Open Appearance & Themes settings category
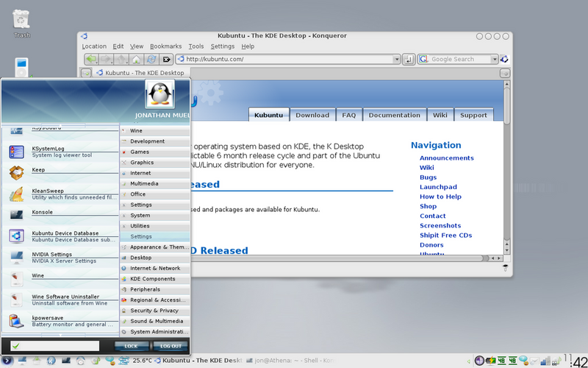The width and height of the screenshot is (588, 368). click(155, 247)
